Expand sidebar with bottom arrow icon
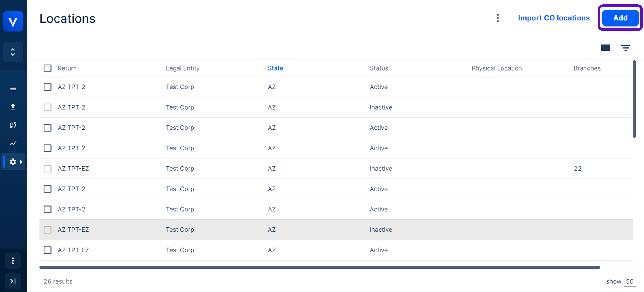 pos(13,281)
